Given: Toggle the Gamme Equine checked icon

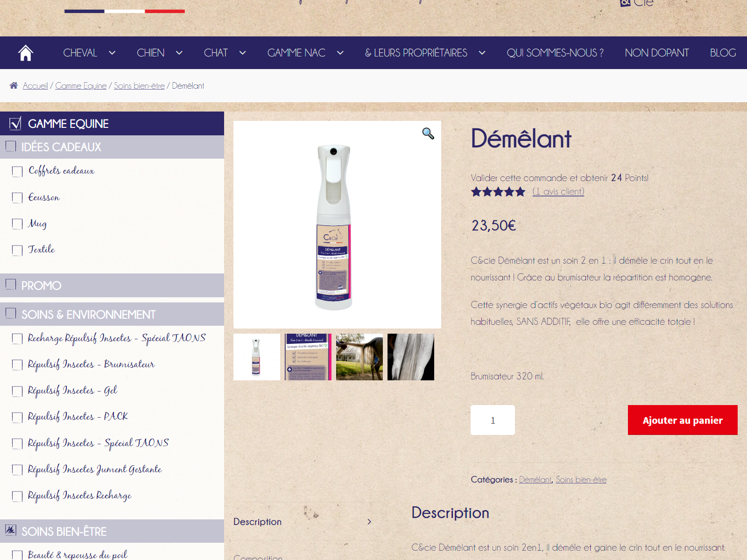Looking at the screenshot, I should pos(15,123).
